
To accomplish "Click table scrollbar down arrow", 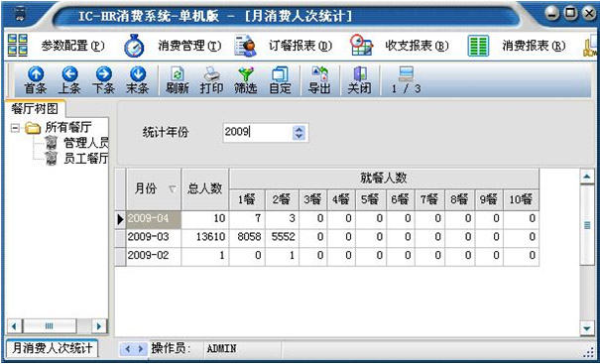I will (586, 328).
